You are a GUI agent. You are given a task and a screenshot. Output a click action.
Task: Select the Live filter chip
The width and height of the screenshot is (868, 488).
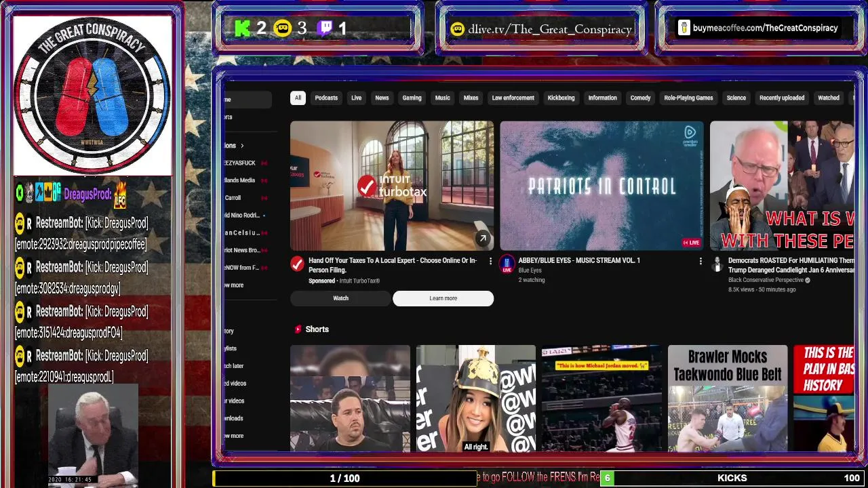pyautogui.click(x=356, y=98)
